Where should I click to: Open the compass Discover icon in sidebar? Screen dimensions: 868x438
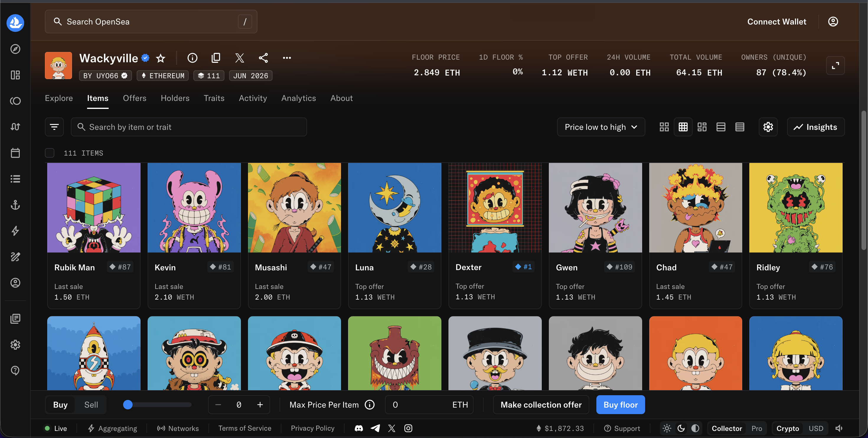[15, 49]
